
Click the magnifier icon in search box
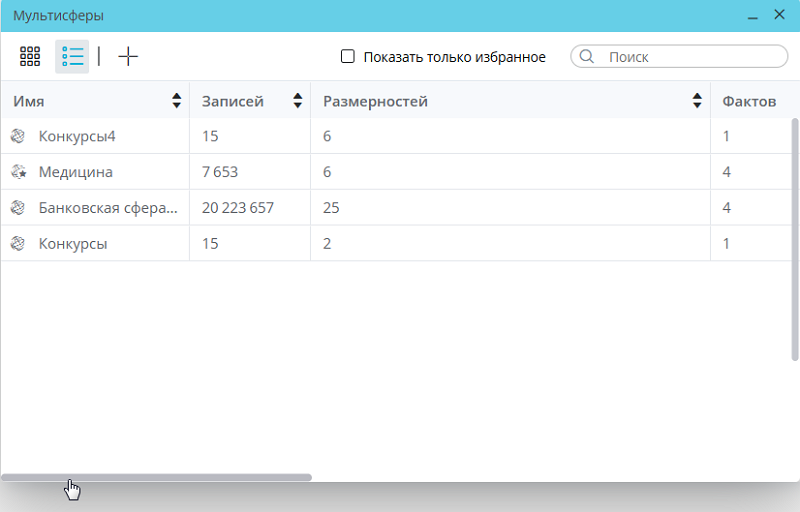pos(587,57)
